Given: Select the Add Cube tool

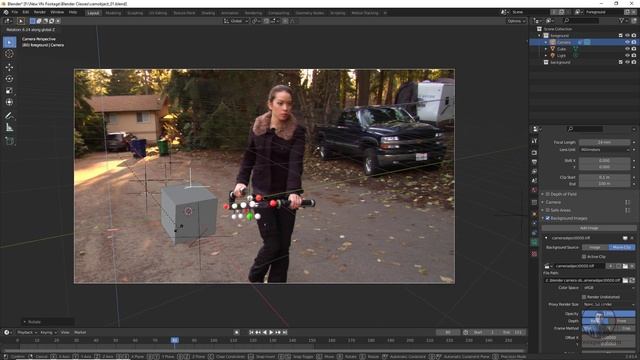Looking at the screenshot, I should pos(9,141).
